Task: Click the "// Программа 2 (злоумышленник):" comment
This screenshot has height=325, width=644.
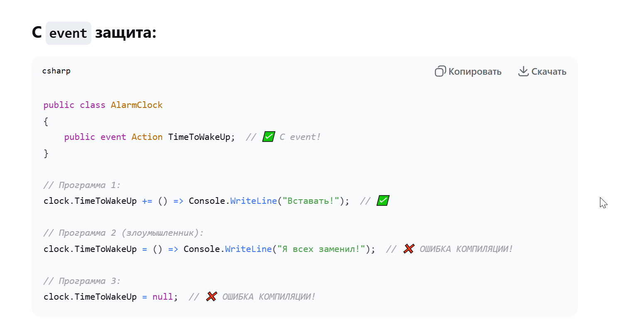Action: pos(124,233)
